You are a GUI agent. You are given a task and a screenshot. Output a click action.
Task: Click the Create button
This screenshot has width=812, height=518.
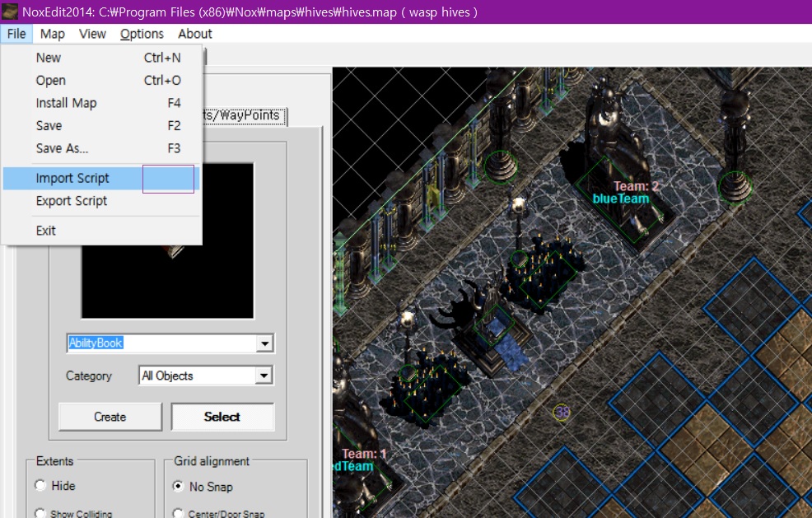pyautogui.click(x=110, y=417)
